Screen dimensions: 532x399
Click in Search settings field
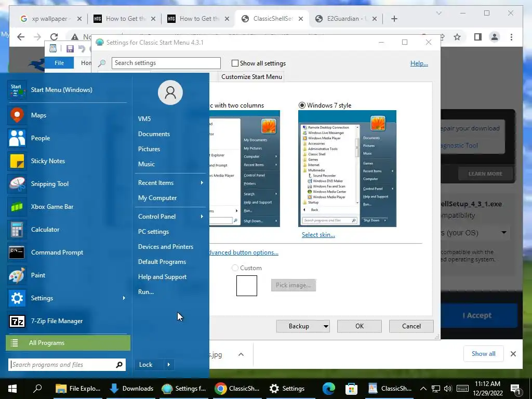[166, 63]
